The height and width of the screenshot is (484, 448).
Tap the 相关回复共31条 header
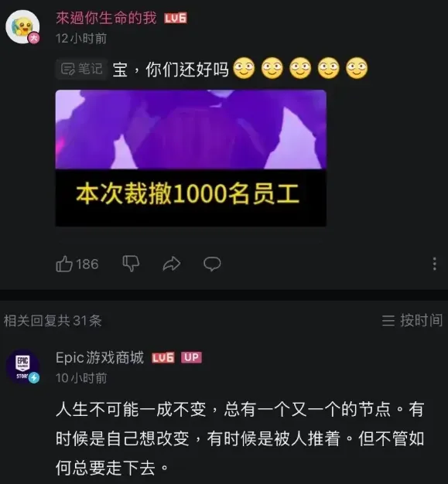[x=53, y=321]
